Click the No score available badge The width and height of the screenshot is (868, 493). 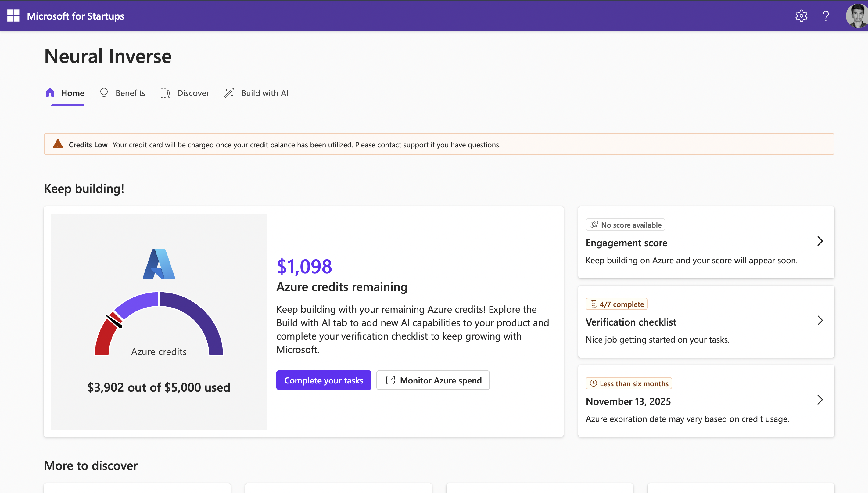[x=625, y=225]
